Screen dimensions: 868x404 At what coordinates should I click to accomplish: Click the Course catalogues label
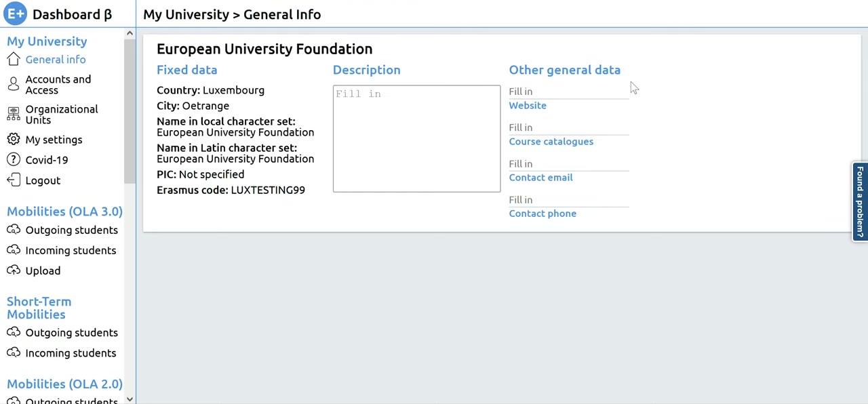pos(551,142)
